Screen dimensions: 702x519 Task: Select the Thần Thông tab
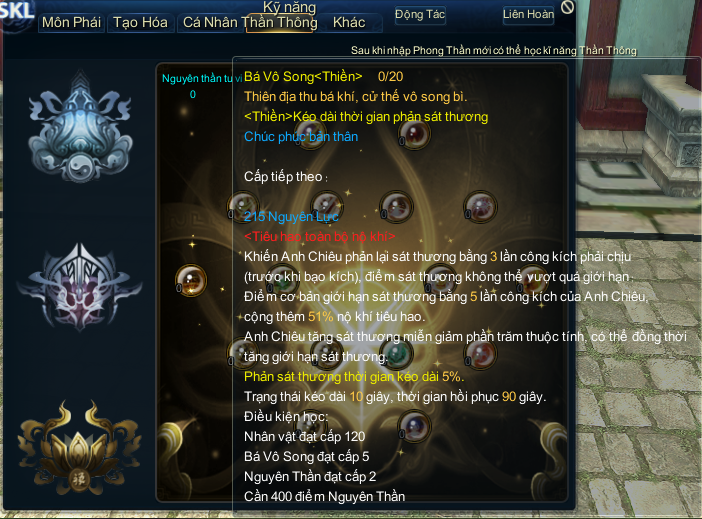[x=280, y=22]
